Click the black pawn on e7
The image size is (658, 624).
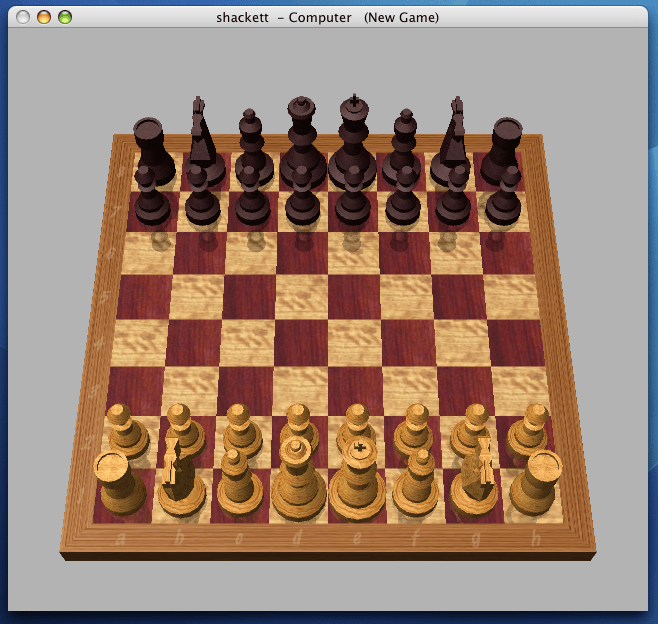(x=352, y=196)
